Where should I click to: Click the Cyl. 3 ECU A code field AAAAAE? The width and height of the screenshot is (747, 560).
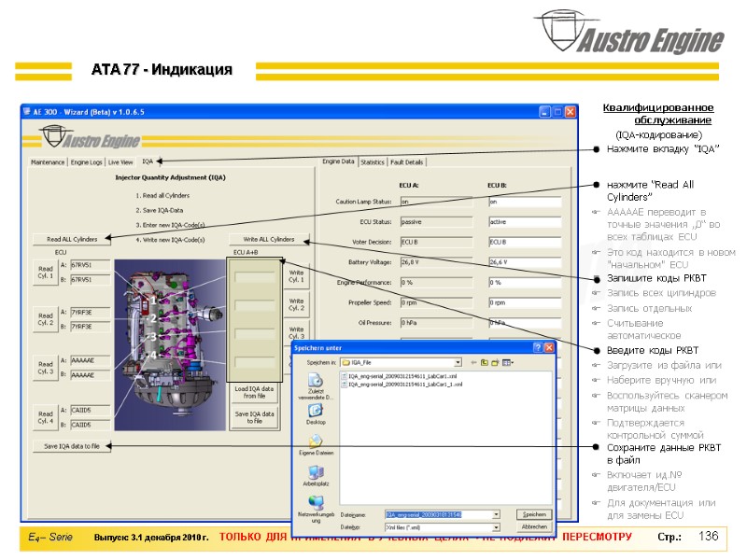coord(91,360)
